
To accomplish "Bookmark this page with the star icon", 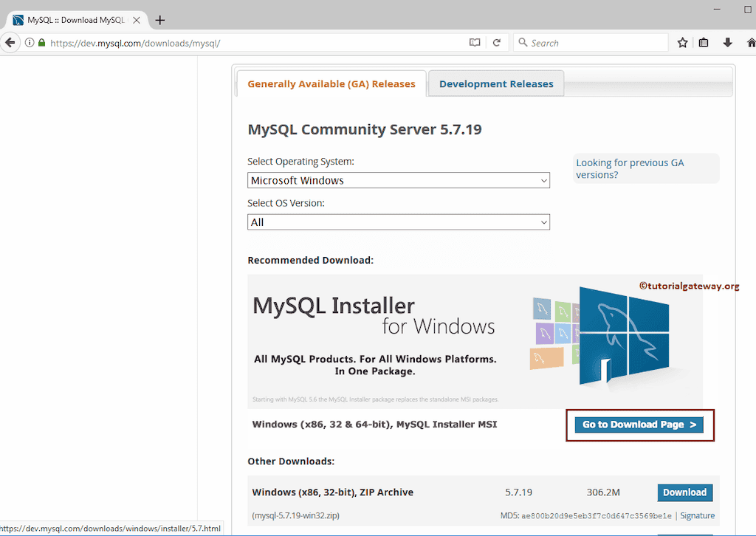I will tap(682, 43).
